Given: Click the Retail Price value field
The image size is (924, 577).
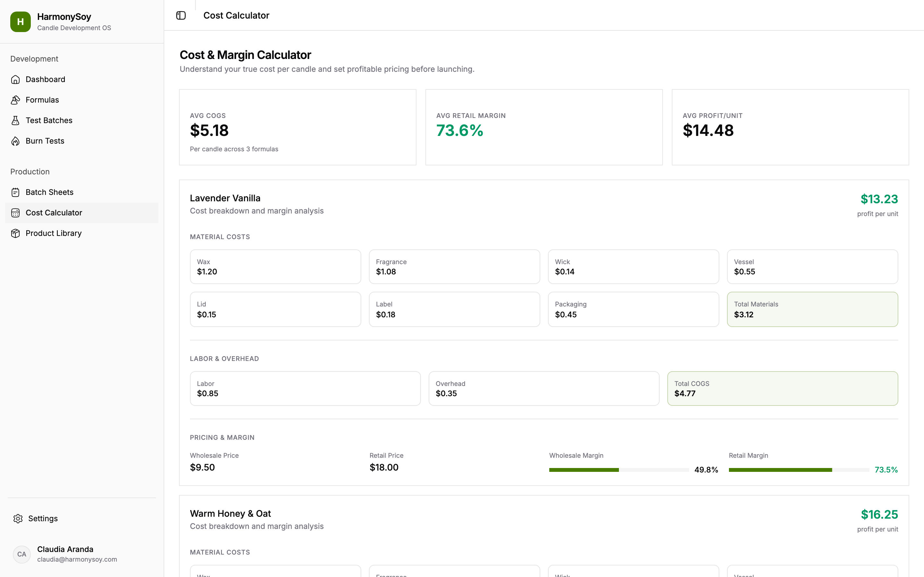Looking at the screenshot, I should [x=384, y=467].
